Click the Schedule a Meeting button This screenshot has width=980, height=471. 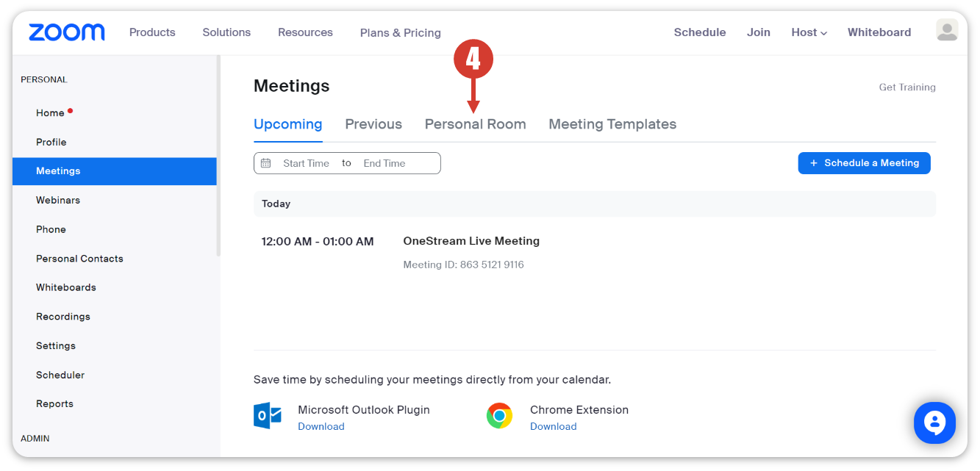(864, 163)
